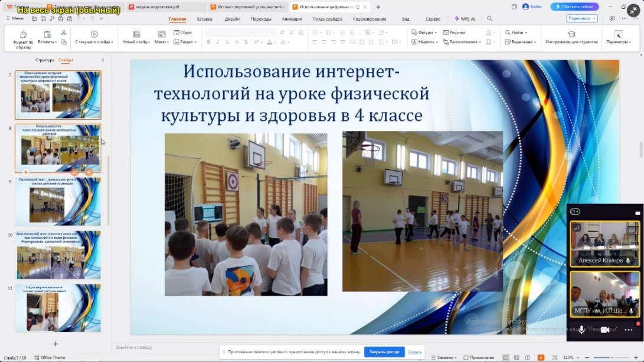Image resolution: width=644 pixels, height=362 pixels.
Task: Click the Cut scissors icon
Action: [63, 33]
